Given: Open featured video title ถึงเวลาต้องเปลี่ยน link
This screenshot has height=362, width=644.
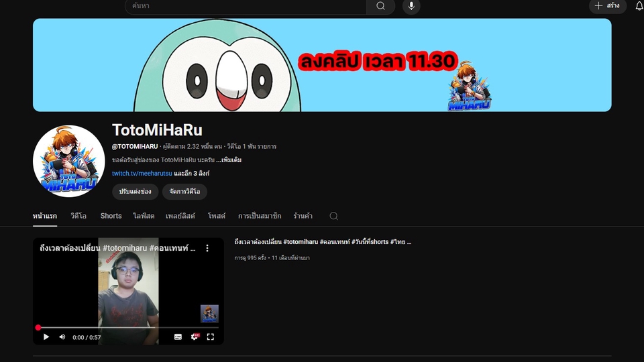Looking at the screenshot, I should pyautogui.click(x=323, y=242).
